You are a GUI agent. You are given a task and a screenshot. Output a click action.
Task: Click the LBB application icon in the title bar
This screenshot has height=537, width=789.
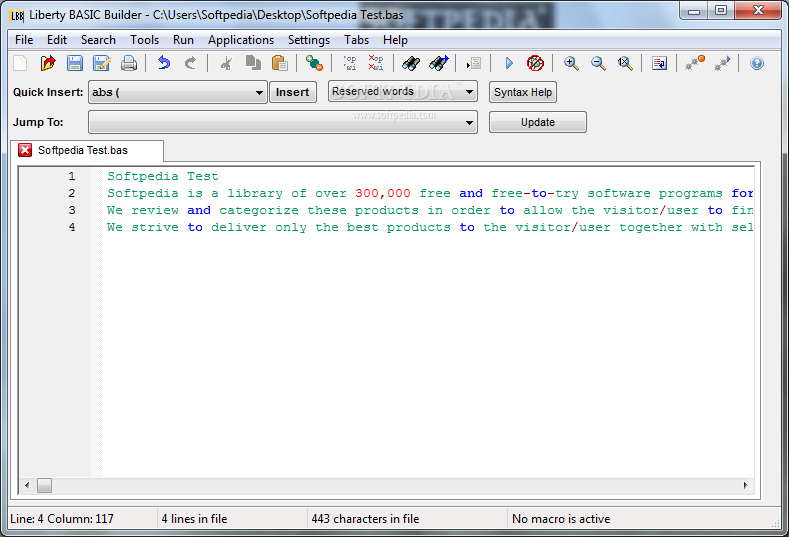(x=17, y=16)
